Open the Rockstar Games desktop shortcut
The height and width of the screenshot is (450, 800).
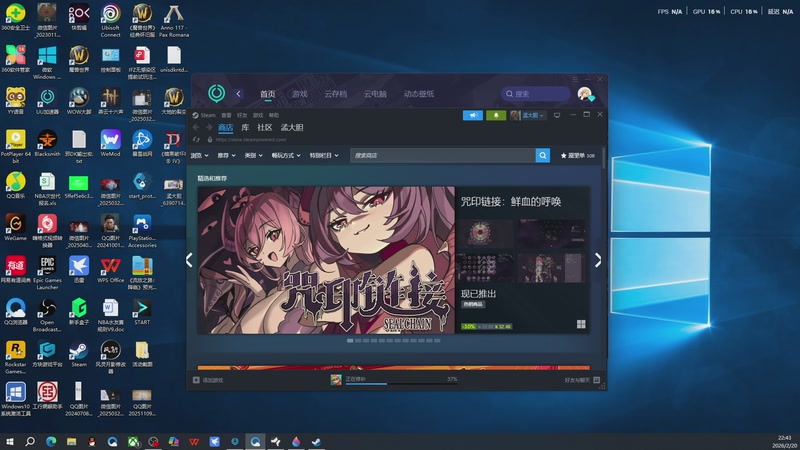click(15, 357)
